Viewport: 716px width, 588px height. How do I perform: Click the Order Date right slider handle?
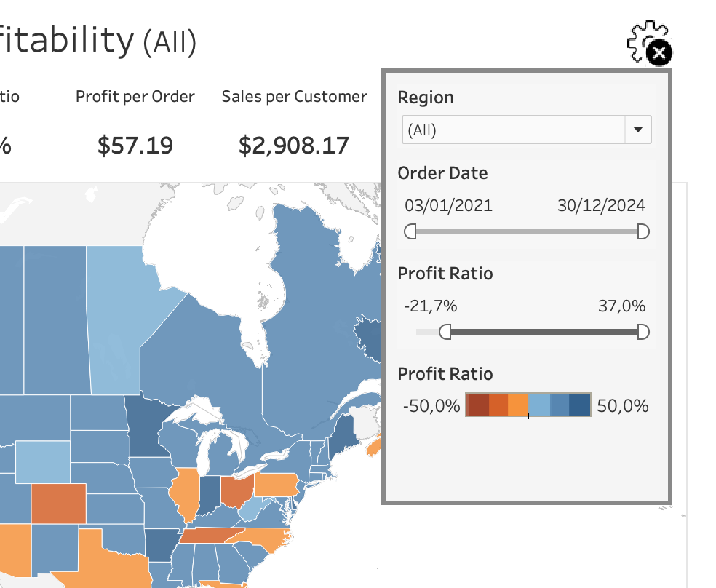643,231
